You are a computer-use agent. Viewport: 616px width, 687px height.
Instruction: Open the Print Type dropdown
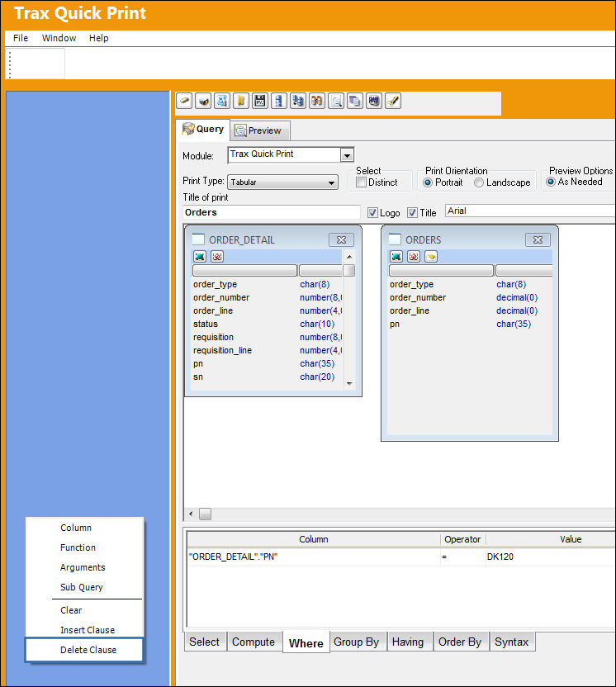click(x=332, y=182)
